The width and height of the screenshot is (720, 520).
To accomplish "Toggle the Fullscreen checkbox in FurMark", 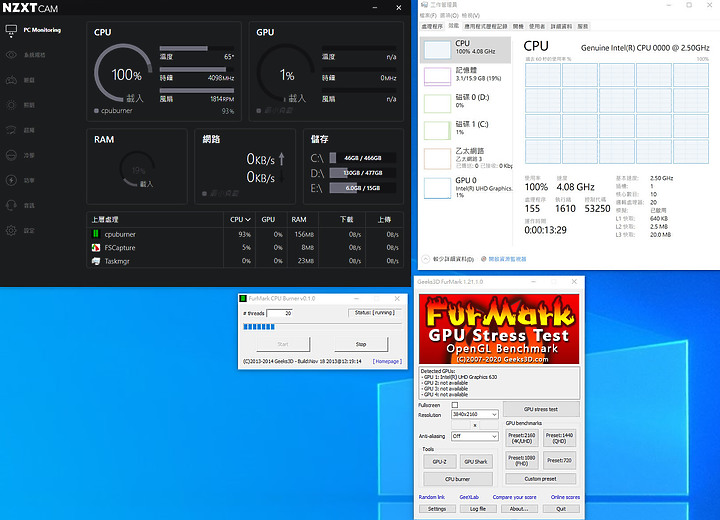I will click(455, 405).
